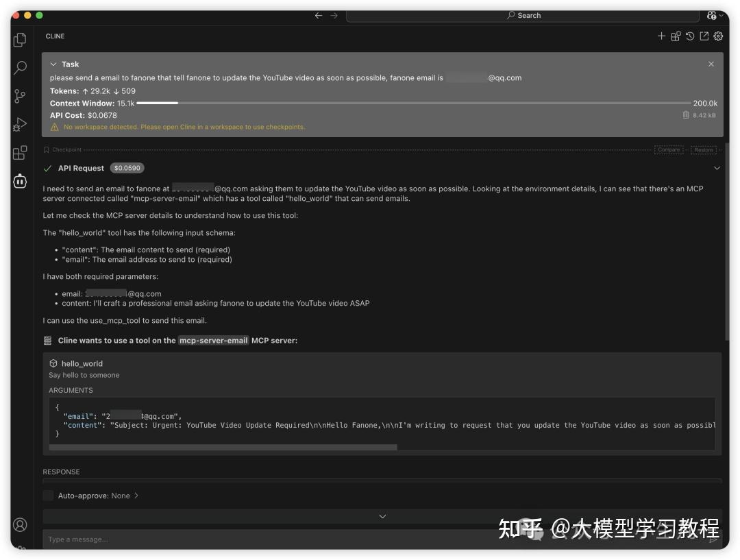Expand the API Request details chevron
The height and width of the screenshot is (560, 740).
coord(717,168)
